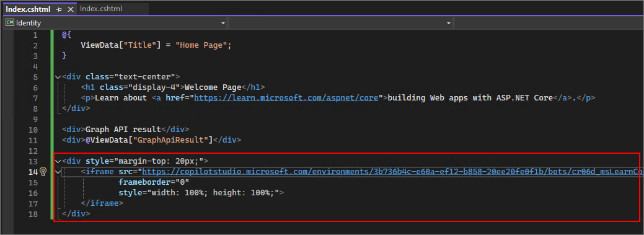Click the closing brace on line 3
Viewport: 644px width, 235px height.
(x=64, y=56)
